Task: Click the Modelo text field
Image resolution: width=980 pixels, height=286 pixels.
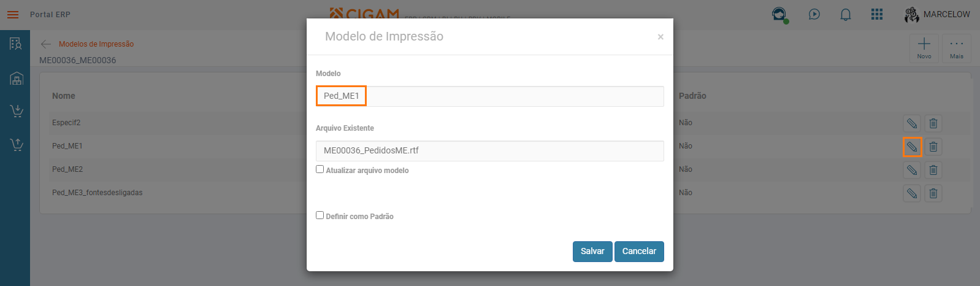Action: click(489, 96)
